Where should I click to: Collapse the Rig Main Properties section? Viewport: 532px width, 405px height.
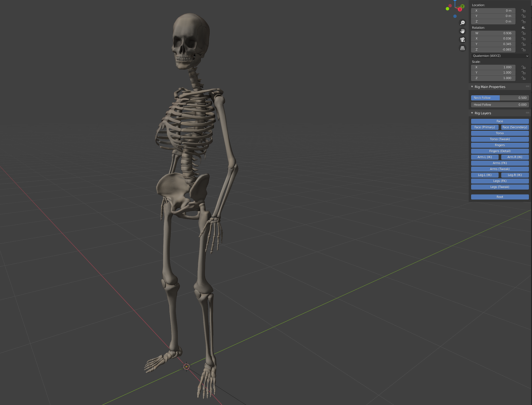[x=472, y=87]
